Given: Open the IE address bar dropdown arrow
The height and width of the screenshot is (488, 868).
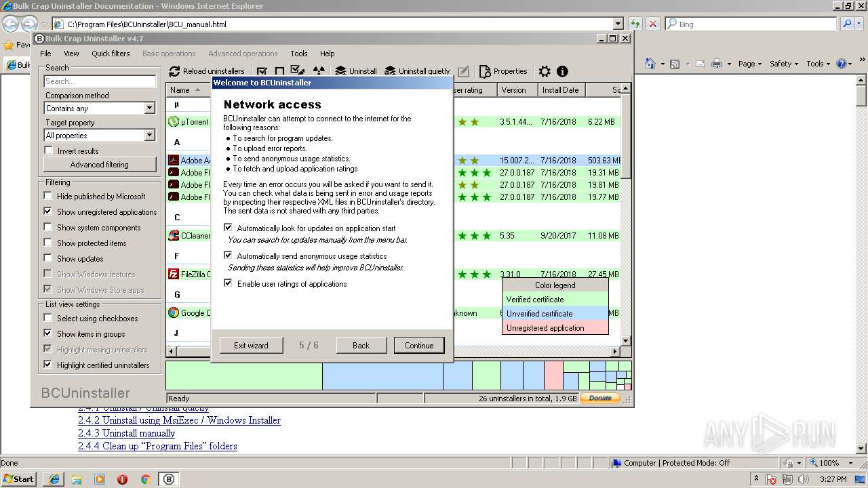Looking at the screenshot, I should [x=618, y=24].
